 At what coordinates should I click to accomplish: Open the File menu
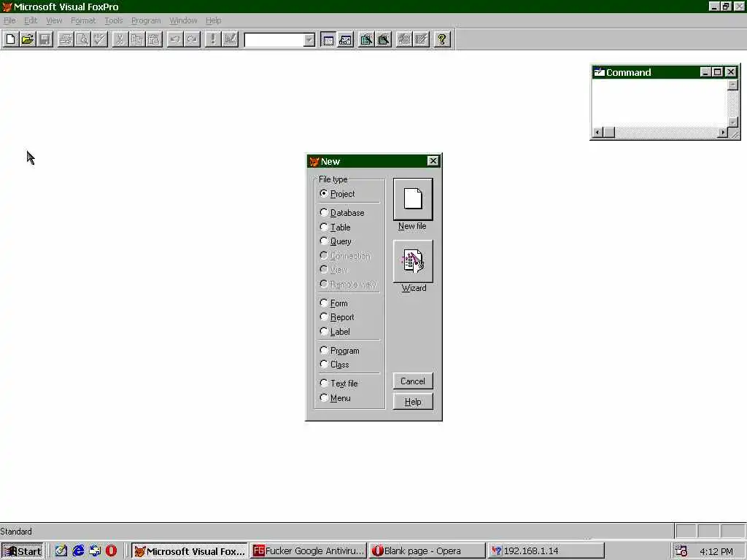coord(9,20)
